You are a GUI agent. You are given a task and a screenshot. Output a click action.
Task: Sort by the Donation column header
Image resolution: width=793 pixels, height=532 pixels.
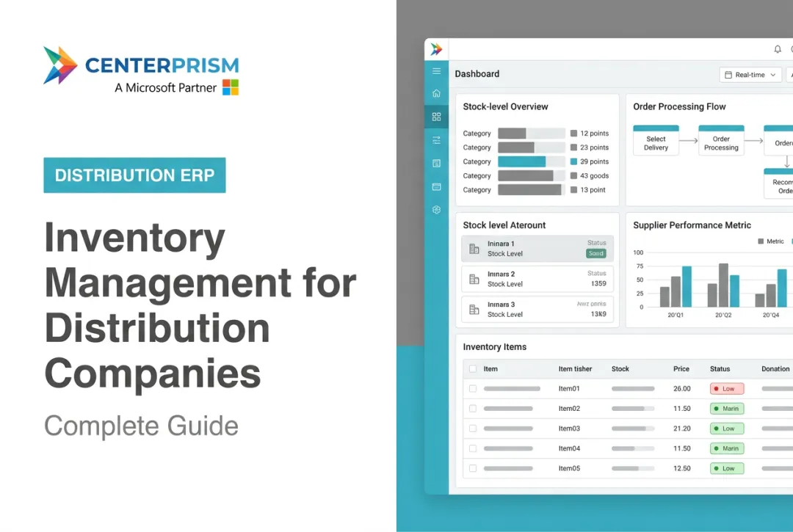tap(775, 369)
